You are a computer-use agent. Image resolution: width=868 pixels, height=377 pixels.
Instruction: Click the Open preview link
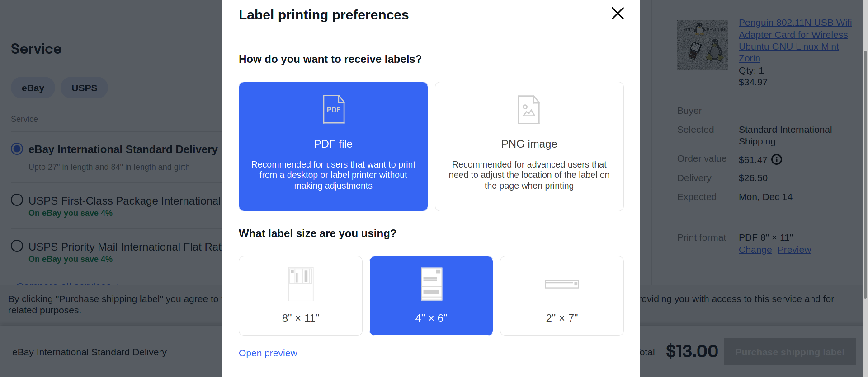click(x=268, y=353)
